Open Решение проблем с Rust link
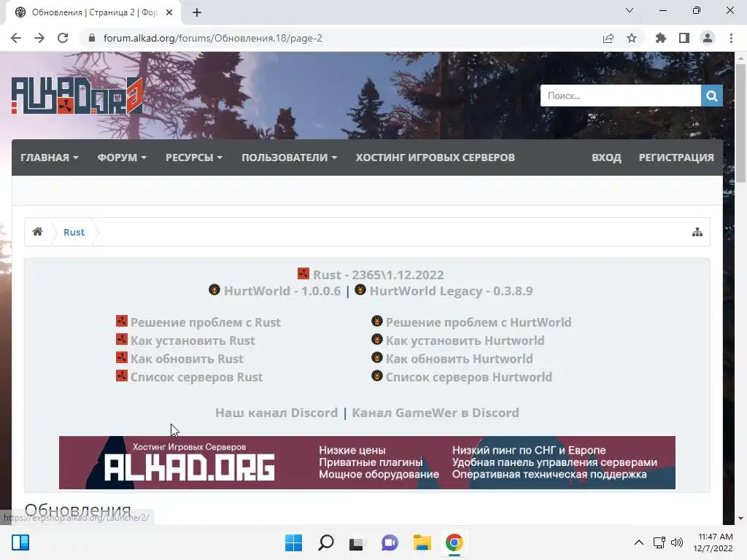Image resolution: width=747 pixels, height=560 pixels. click(x=205, y=322)
